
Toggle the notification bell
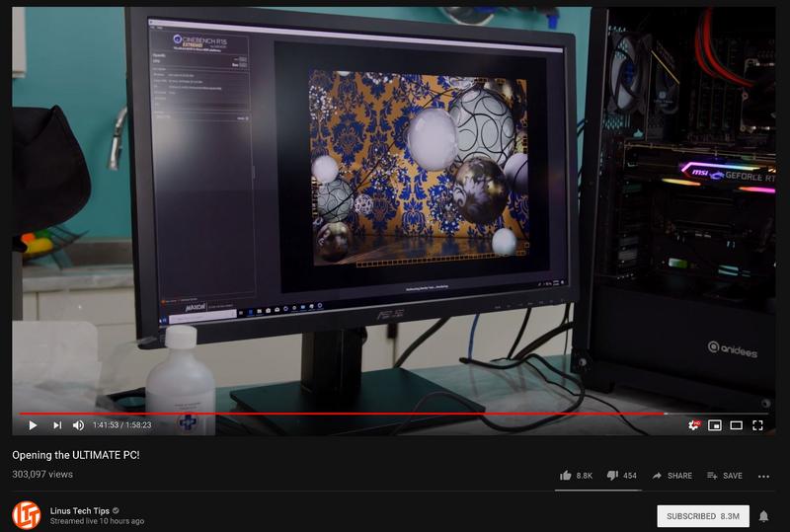pyautogui.click(x=763, y=516)
